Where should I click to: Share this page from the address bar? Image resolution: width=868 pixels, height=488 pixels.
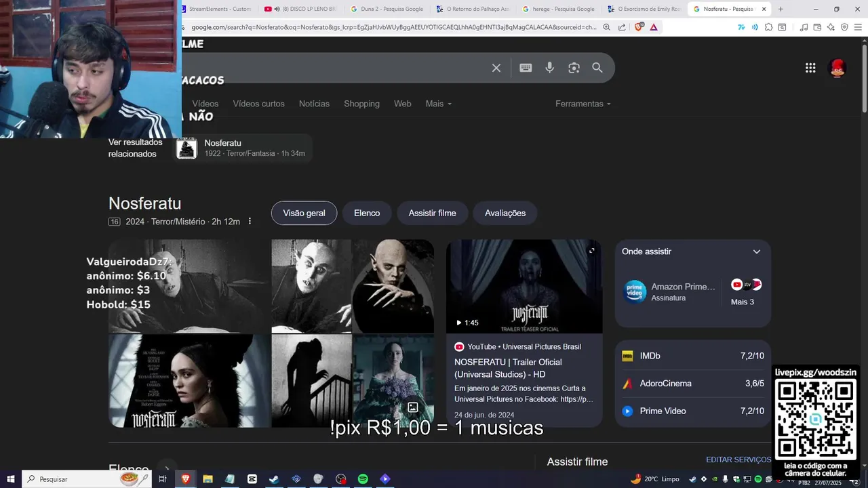(621, 27)
